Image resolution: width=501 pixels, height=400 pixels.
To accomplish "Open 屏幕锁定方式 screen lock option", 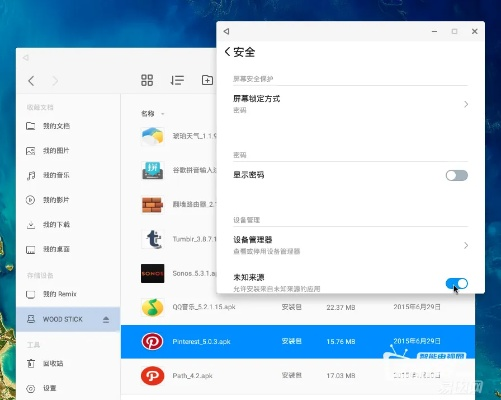I will (x=350, y=104).
